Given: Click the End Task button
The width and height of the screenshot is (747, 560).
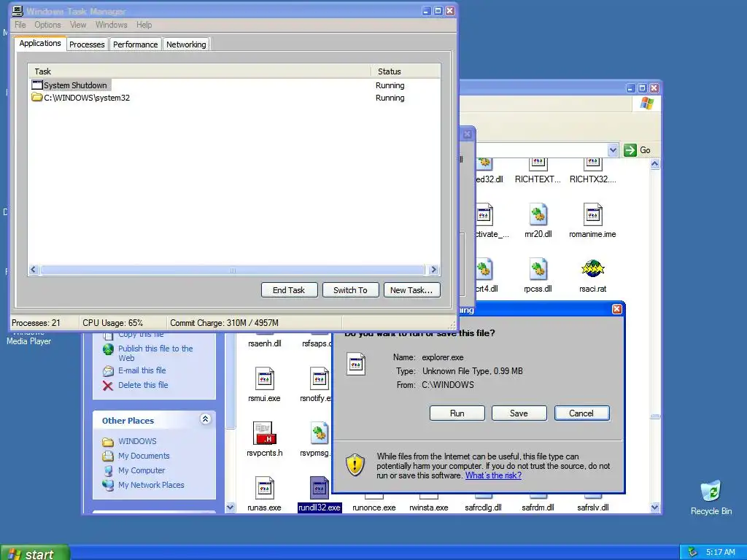Looking at the screenshot, I should tap(289, 290).
